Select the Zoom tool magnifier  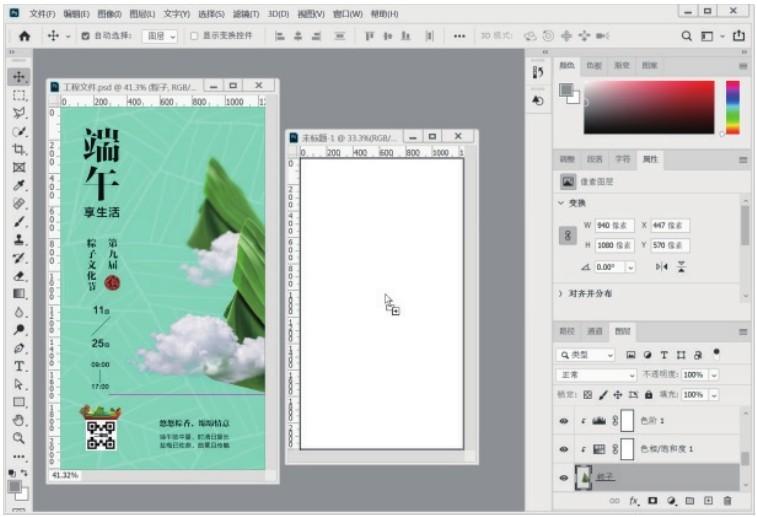click(19, 437)
